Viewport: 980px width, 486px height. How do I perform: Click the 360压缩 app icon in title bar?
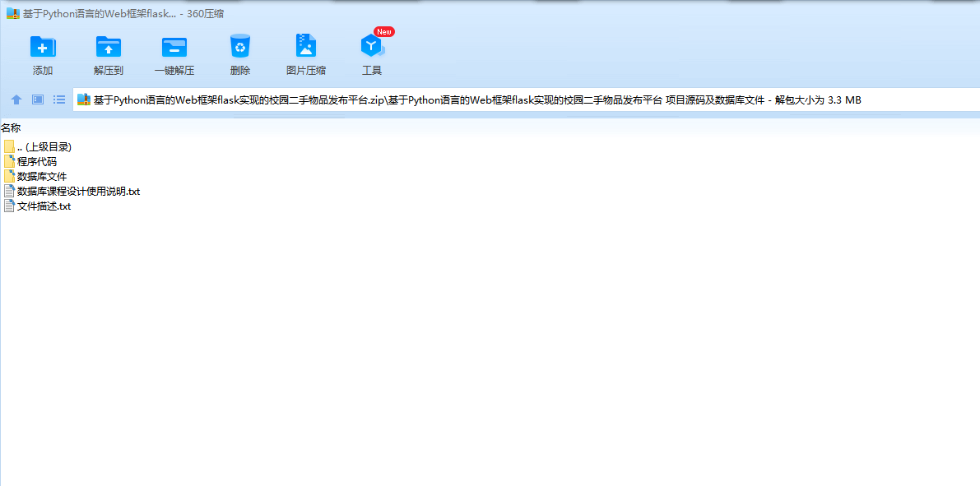pyautogui.click(x=12, y=14)
